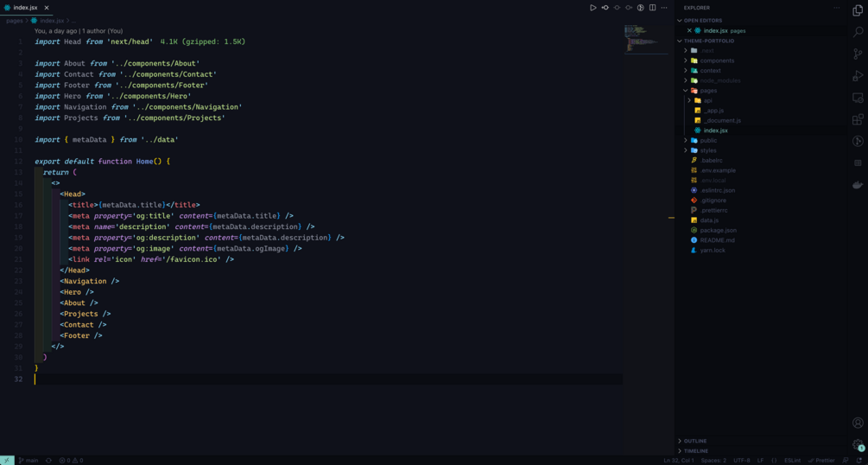Synchronize changes using status bar sync icon
Viewport: 868px width, 465px height.
48,461
